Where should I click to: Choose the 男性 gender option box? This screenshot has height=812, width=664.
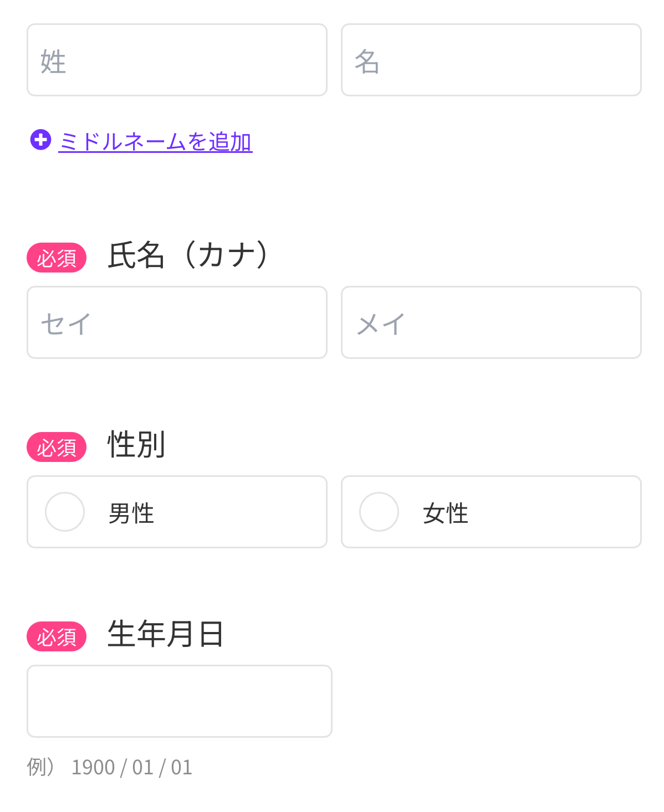(x=177, y=512)
